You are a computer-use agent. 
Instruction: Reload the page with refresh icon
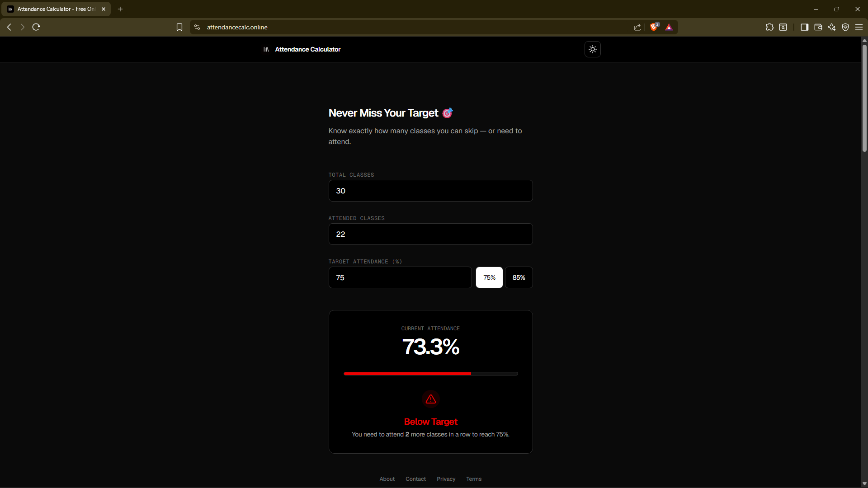tap(36, 27)
